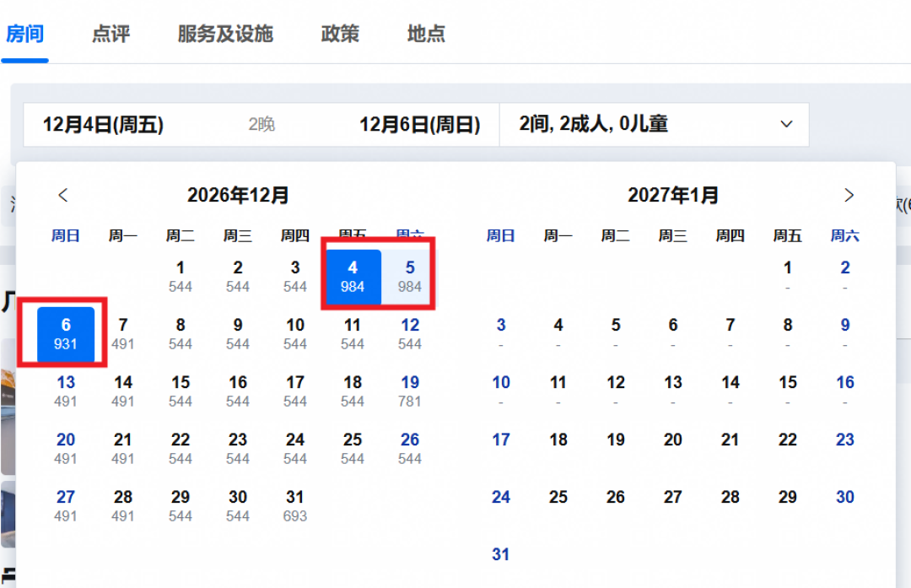Viewport: 911px width, 588px height.
Task: Select January 6 in 2027年1月
Action: [x=673, y=333]
